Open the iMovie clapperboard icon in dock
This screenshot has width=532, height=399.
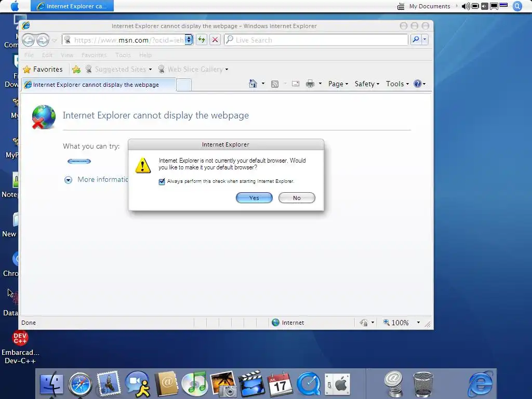(x=251, y=383)
